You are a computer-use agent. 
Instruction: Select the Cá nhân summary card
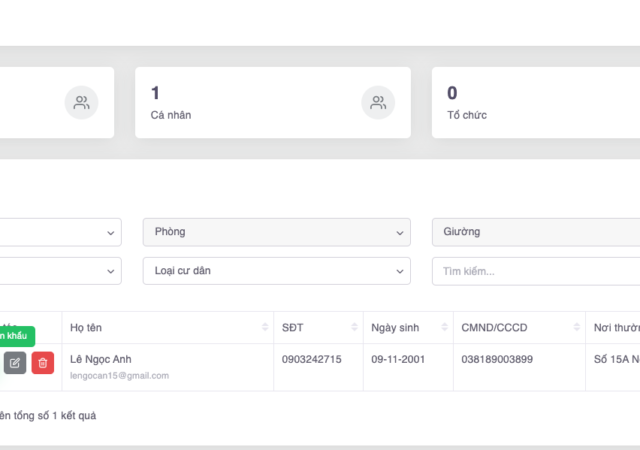click(x=272, y=102)
